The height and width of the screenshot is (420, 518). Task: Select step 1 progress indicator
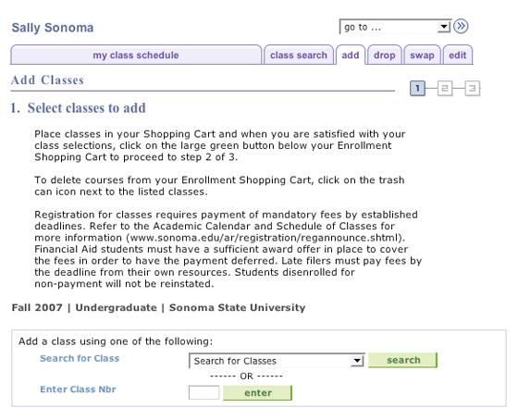[x=417, y=88]
